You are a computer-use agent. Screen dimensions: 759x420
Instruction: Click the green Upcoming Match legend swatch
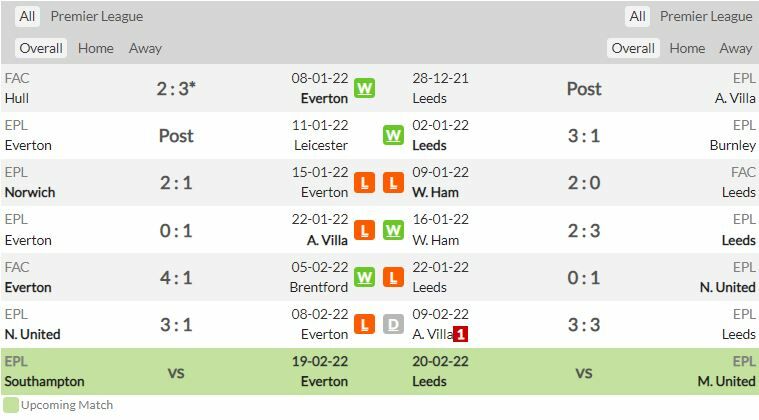(x=10, y=405)
